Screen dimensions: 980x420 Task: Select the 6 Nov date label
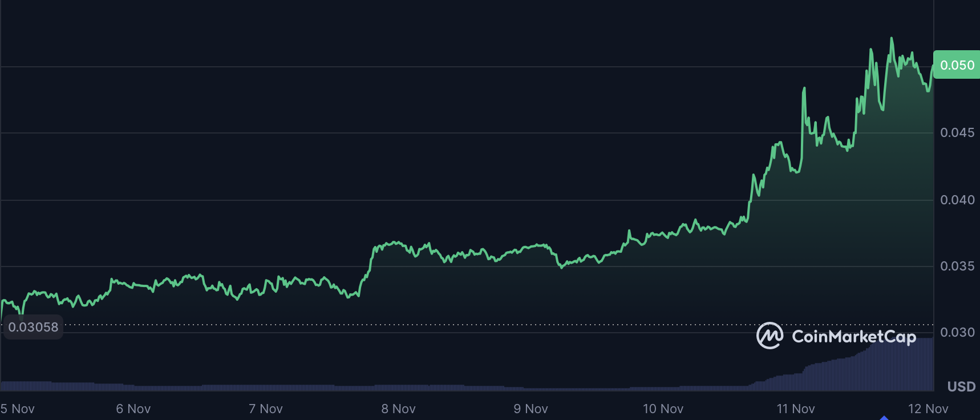pos(133,409)
